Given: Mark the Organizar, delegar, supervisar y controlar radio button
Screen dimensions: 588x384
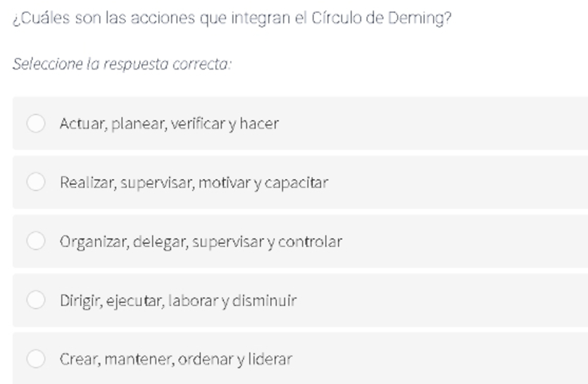Looking at the screenshot, I should click(x=36, y=241).
